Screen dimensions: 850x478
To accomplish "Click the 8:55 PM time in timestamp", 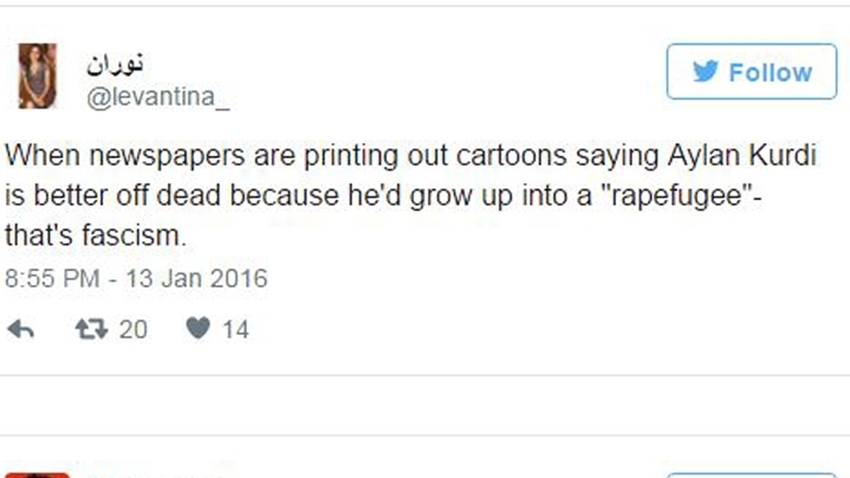I will (x=51, y=277).
